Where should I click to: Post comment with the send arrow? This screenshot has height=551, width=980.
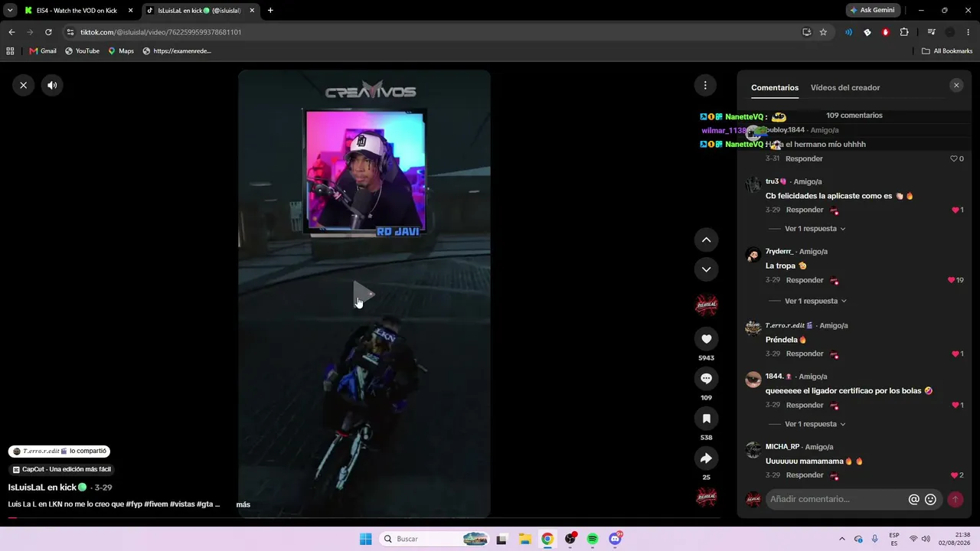955,499
